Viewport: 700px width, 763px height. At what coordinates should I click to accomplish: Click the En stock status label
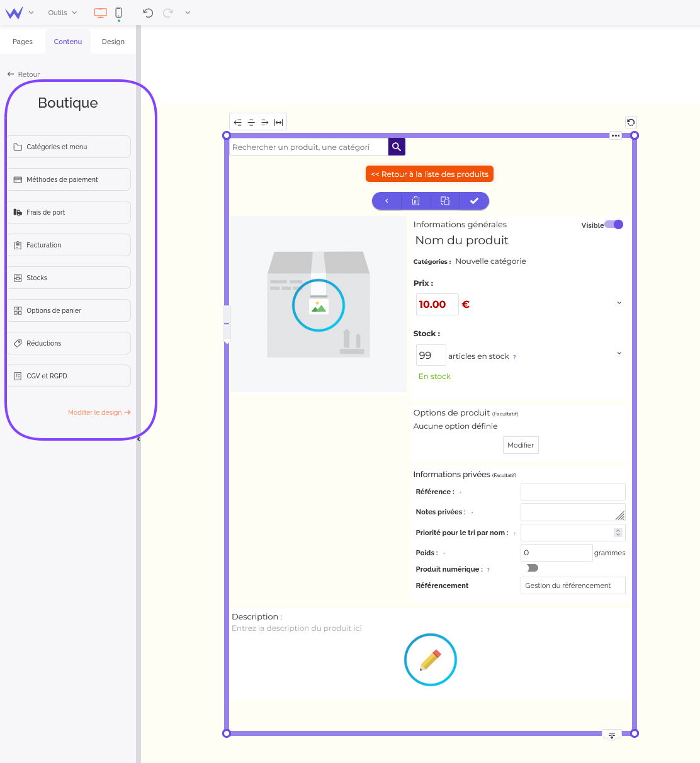click(x=434, y=376)
